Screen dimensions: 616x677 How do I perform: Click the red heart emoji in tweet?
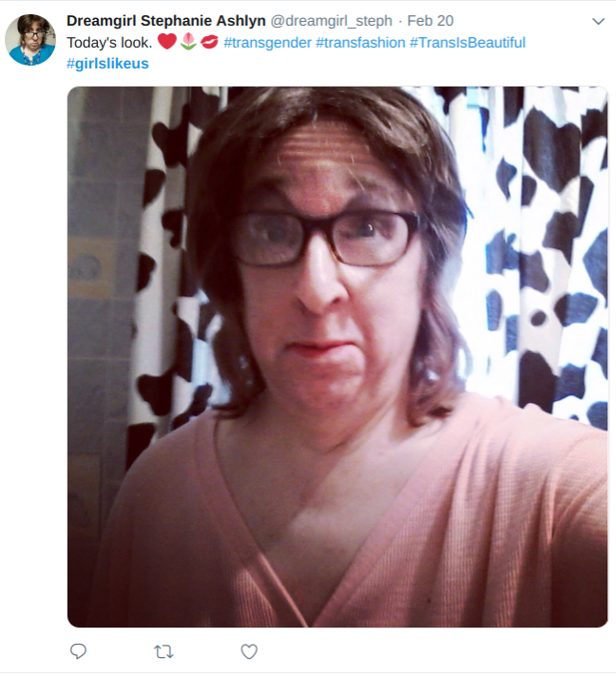tap(167, 42)
